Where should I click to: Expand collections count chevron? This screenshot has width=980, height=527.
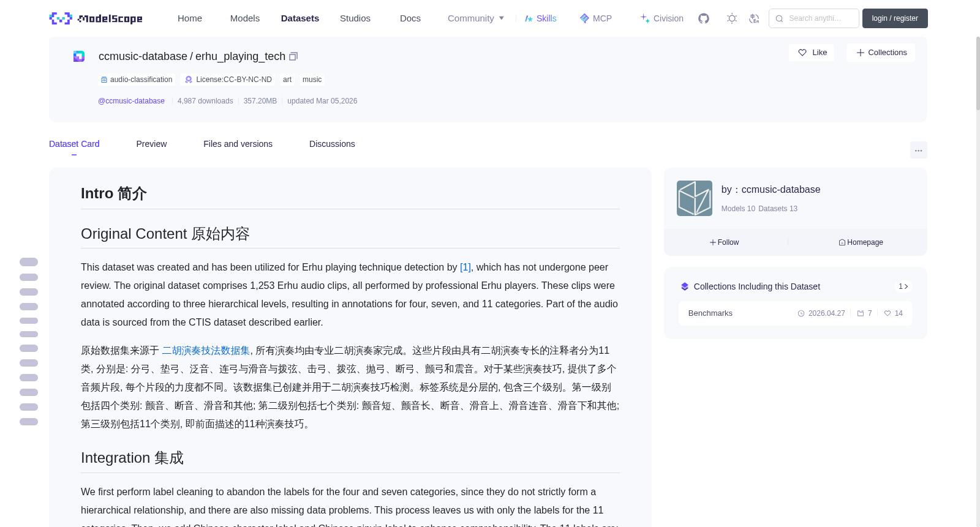903,286
